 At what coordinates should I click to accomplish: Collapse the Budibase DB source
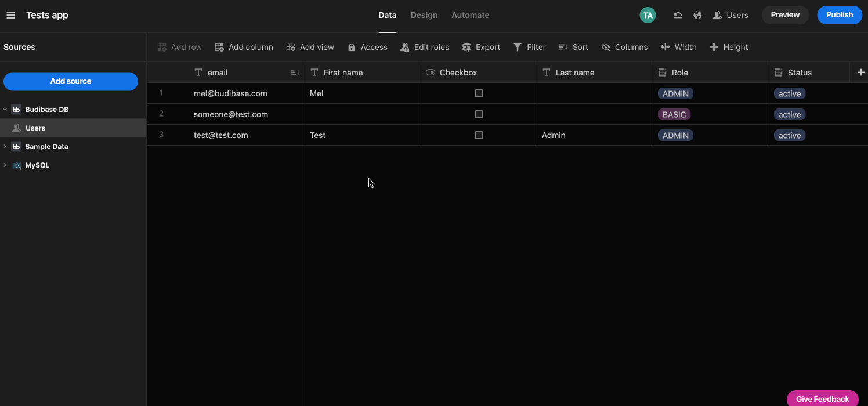click(5, 109)
